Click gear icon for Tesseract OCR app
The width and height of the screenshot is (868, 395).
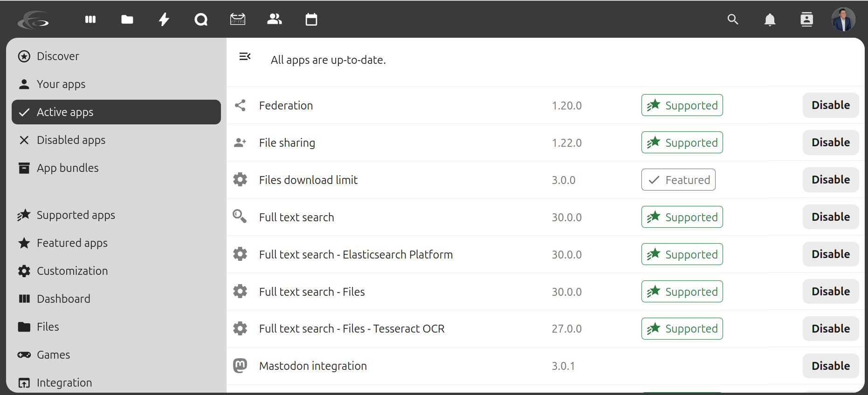tap(240, 328)
